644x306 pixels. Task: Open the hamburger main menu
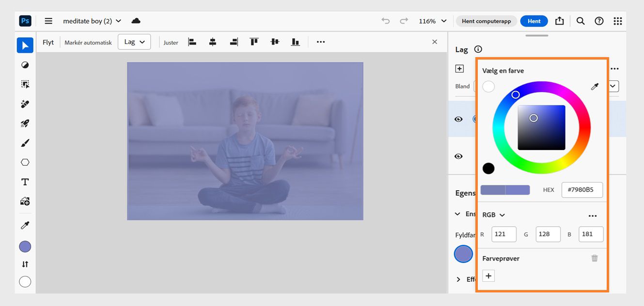coord(48,21)
